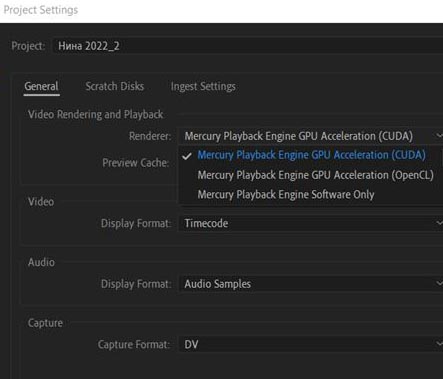Click the Project: label

tap(28, 46)
